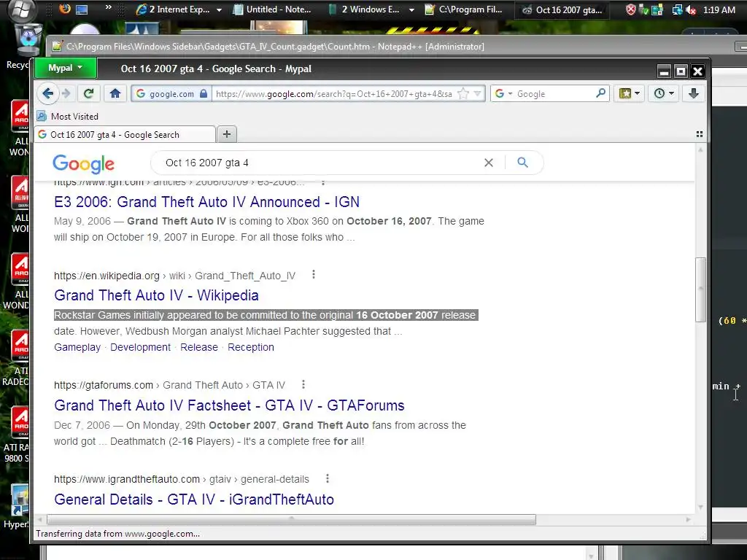The width and height of the screenshot is (747, 560).
Task: Launch Firefox from quick launch
Action: pos(64,9)
